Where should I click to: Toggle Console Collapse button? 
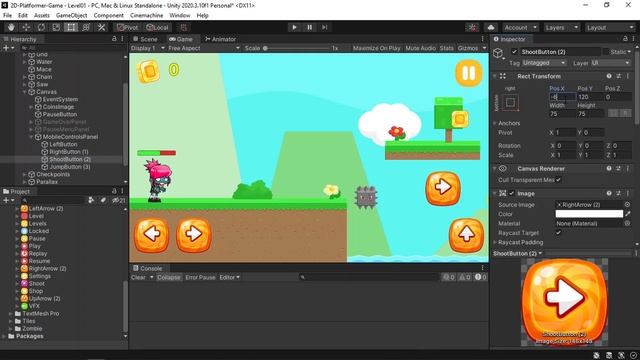pyautogui.click(x=169, y=277)
